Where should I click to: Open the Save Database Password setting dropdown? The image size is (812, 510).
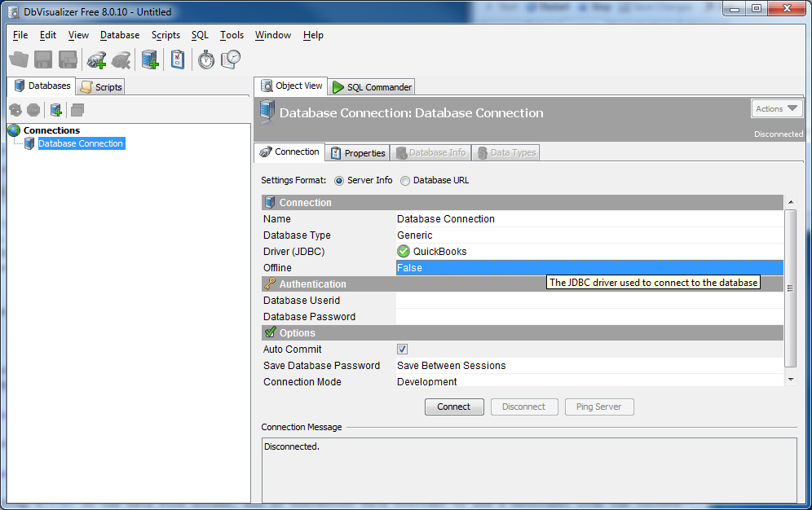pyautogui.click(x=589, y=366)
